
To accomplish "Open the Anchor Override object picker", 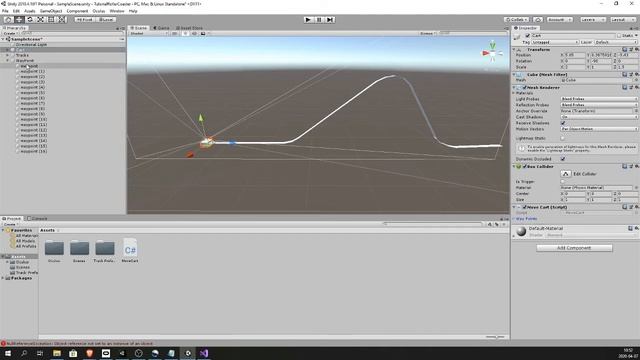I will (x=636, y=111).
